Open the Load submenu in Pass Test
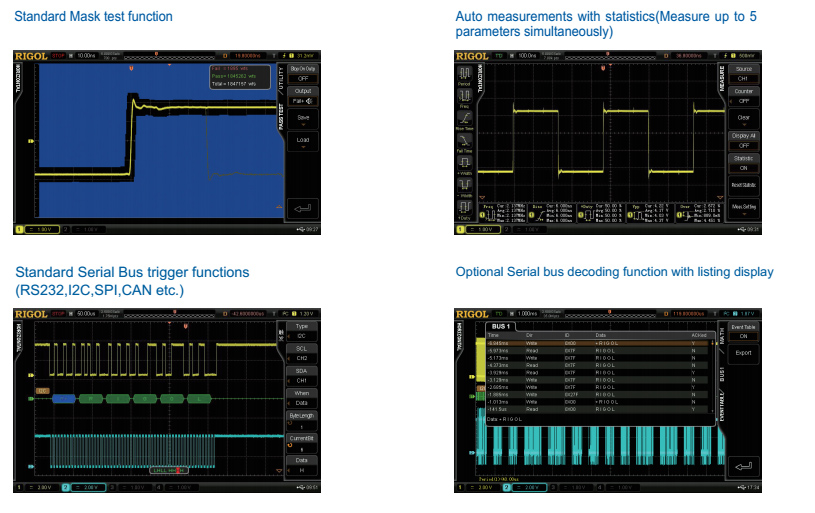815x513 pixels. 303,141
